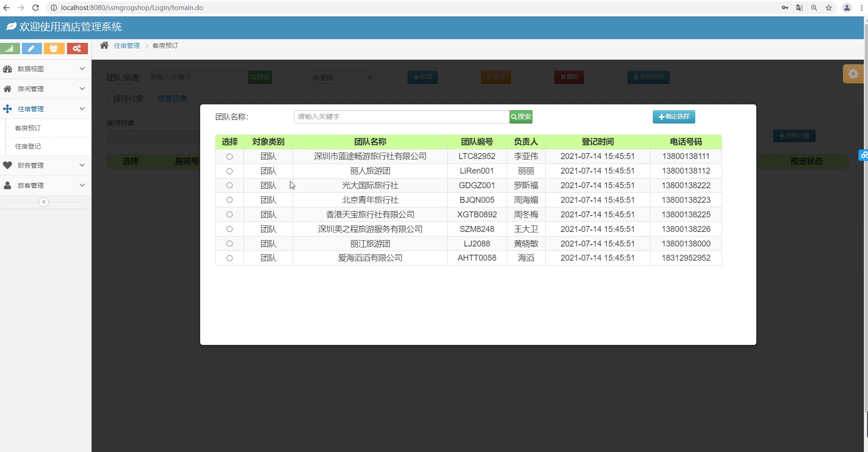Viewport: 868px width, 452px height.
Task: Click the team code XGTB0892 cell
Action: pyautogui.click(x=477, y=215)
